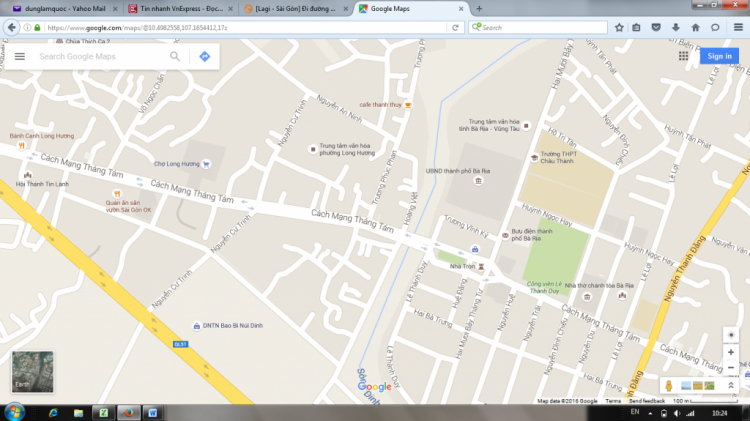This screenshot has width=750, height=421.
Task: Show your location with the target icon
Action: click(x=731, y=335)
